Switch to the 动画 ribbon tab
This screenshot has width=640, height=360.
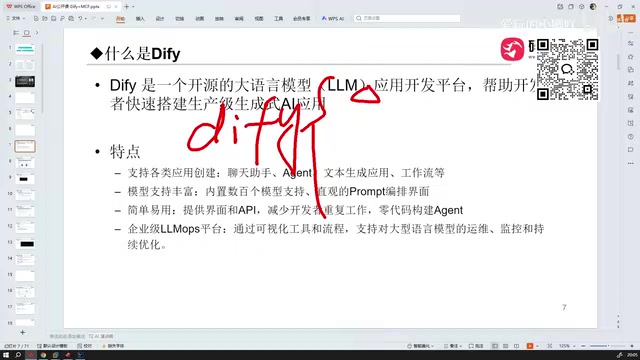point(200,19)
